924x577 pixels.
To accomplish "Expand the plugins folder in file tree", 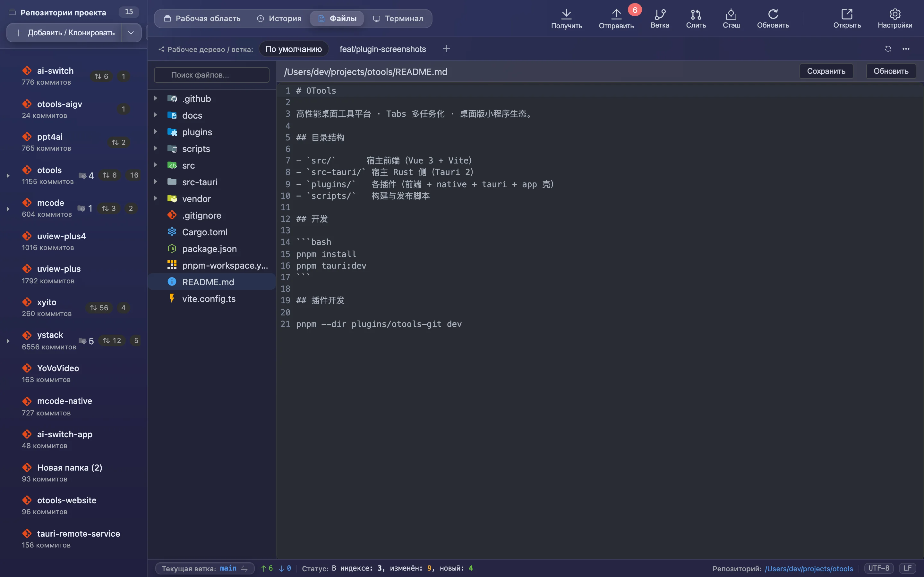I will pos(155,132).
